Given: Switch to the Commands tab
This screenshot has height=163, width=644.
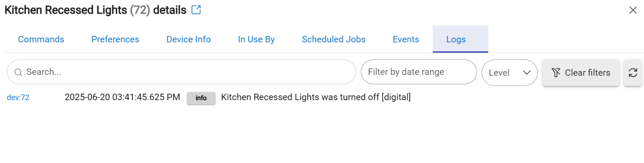Looking at the screenshot, I should point(41,39).
